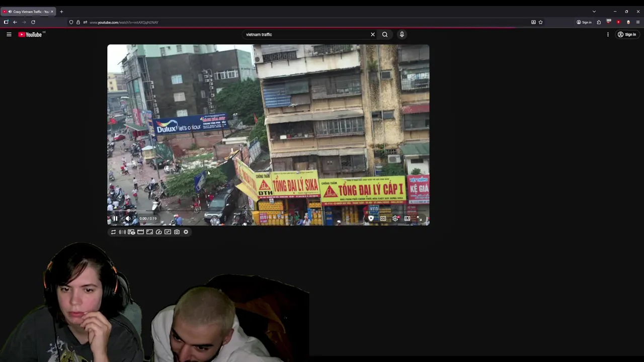Screen dimensions: 644x362
Task: Open extension options gear below player
Action: click(186, 232)
